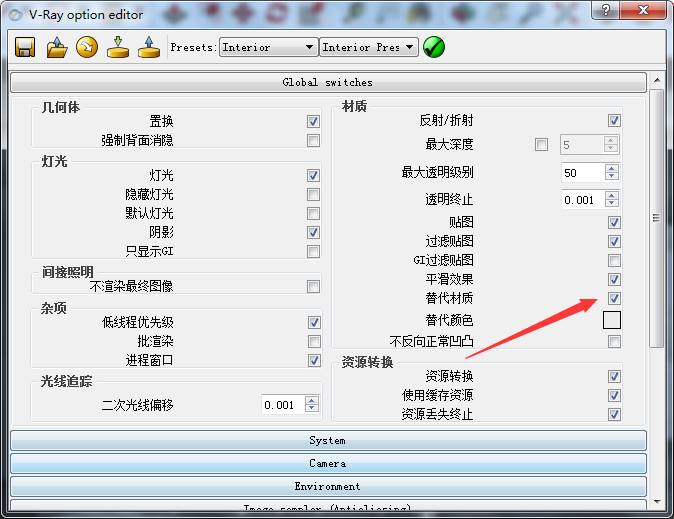Disable the 置换 checkbox

click(314, 121)
